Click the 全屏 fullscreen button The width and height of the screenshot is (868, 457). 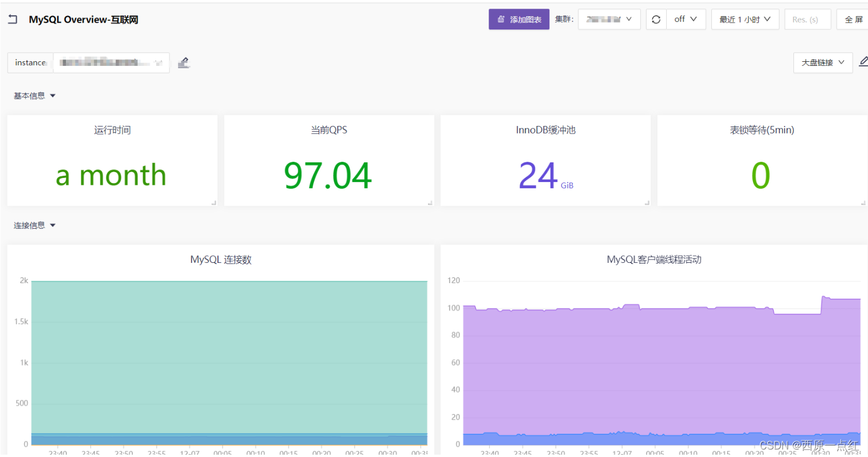pos(852,19)
